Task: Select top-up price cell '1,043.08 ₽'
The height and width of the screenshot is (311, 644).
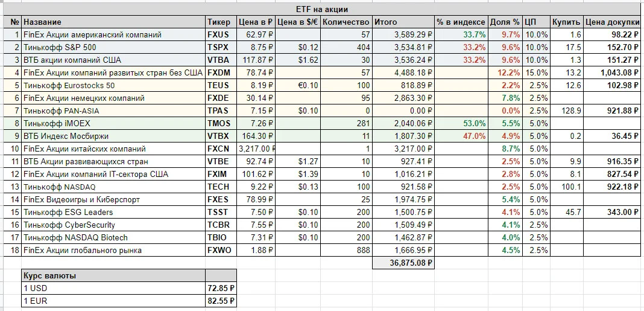Action: (612, 73)
